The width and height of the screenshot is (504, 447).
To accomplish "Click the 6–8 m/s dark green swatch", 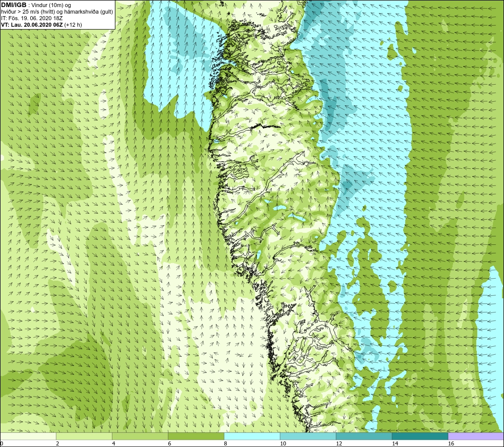I will click(196, 436).
